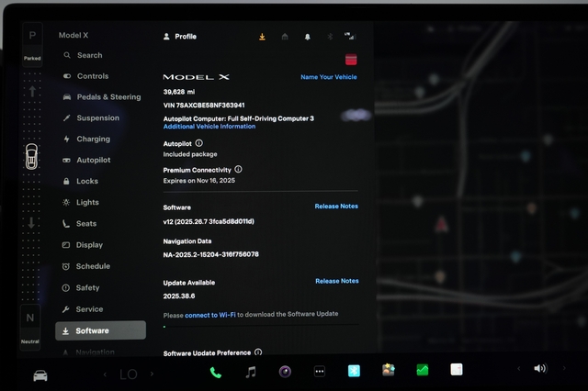Image resolution: width=588 pixels, height=391 pixels.
Task: Open the Toybox app
Action: coord(388,370)
